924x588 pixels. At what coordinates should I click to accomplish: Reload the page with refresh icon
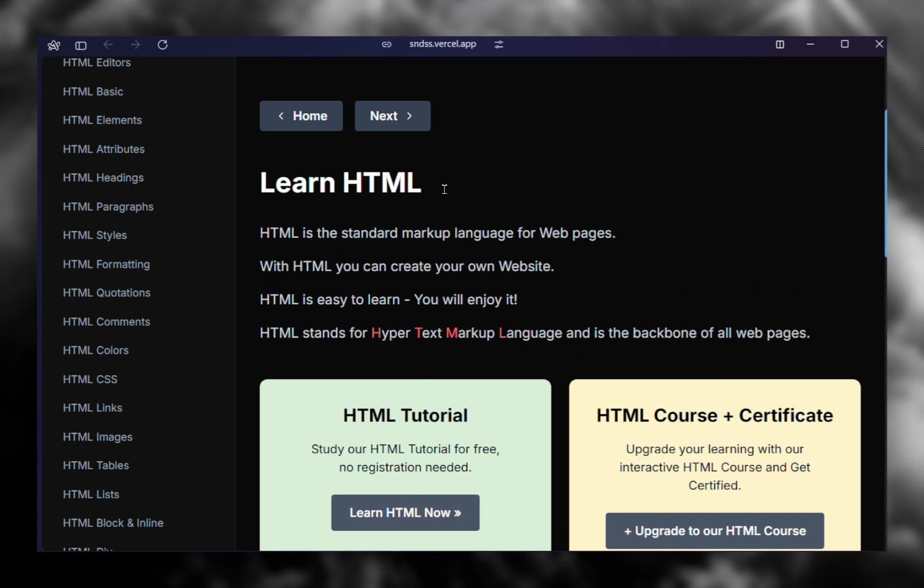(x=162, y=45)
